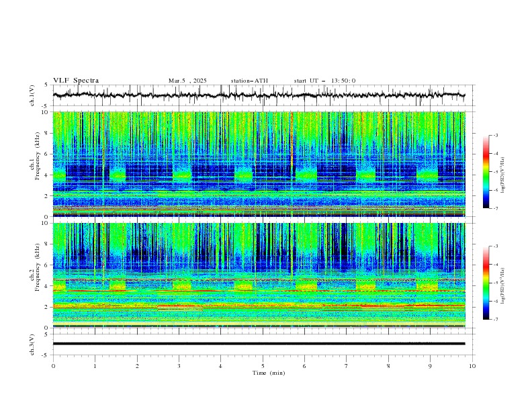Click the 4 minute tick label

(x=220, y=366)
